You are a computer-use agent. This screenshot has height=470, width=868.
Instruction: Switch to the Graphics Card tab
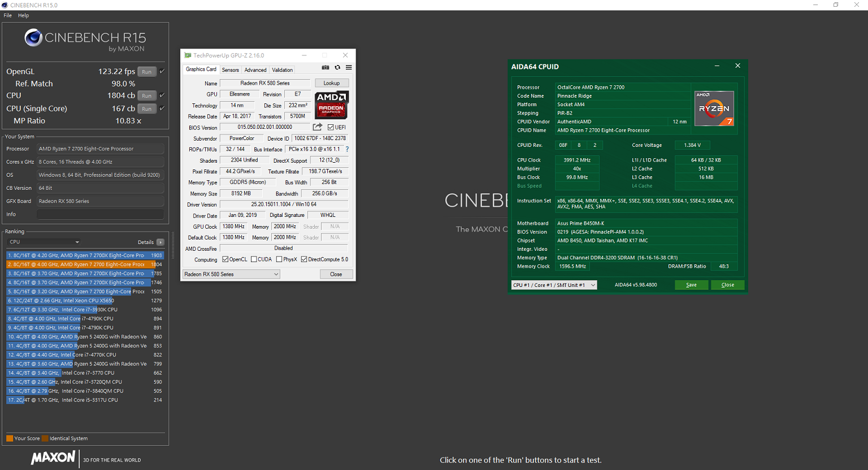pos(201,69)
